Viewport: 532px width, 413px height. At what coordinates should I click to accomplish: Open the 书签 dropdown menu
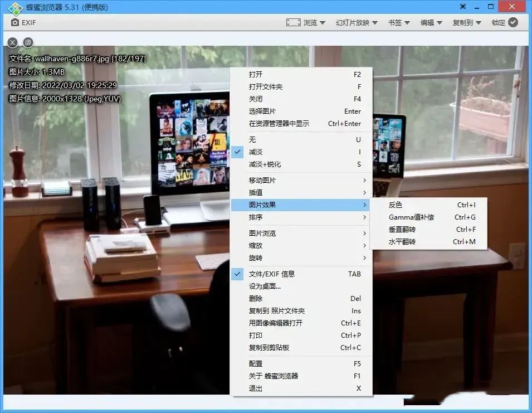(399, 23)
